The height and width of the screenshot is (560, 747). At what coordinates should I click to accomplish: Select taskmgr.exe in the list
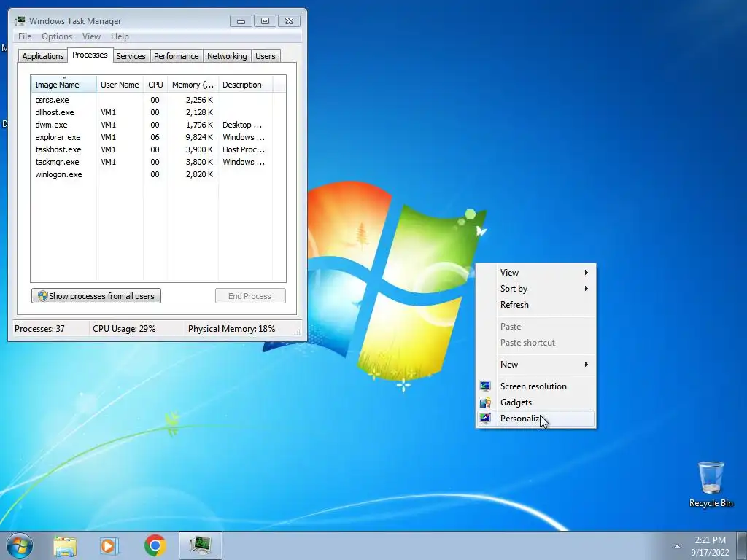coord(152,162)
